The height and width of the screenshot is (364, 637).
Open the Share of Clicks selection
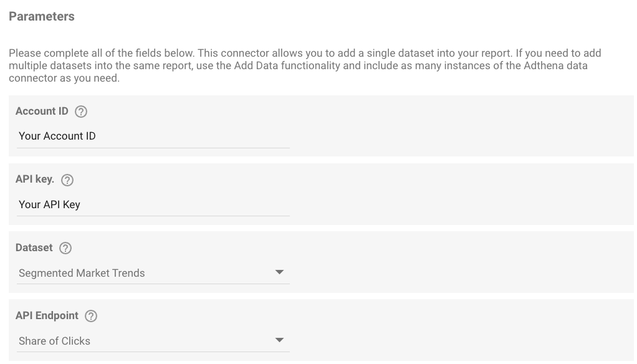153,341
